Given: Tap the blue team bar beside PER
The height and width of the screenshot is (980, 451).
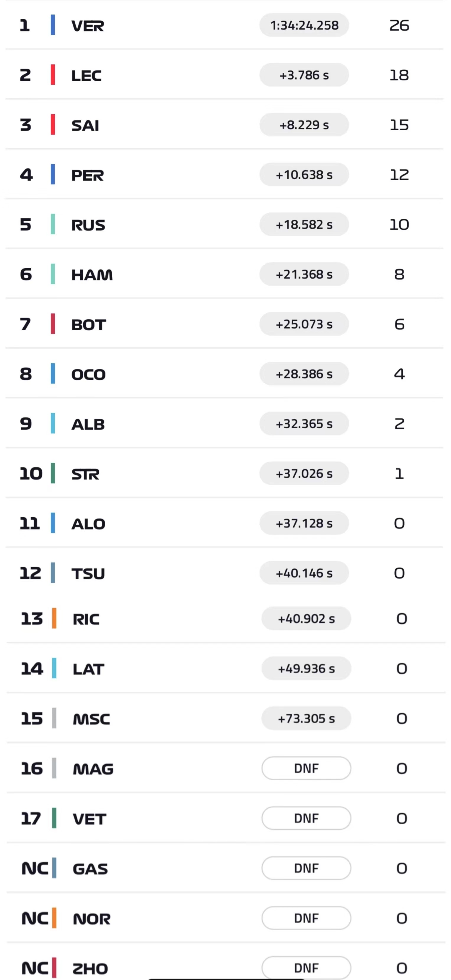Looking at the screenshot, I should 53,175.
